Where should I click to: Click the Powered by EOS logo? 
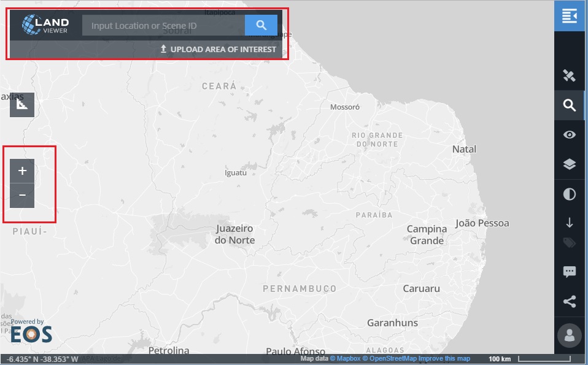(x=31, y=331)
